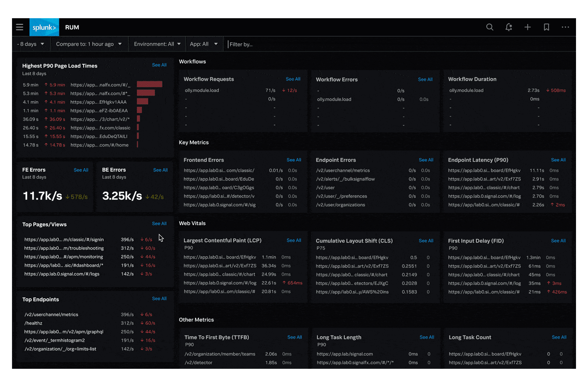588x387 pixels.
Task: Click See All in Top Endpoints panel
Action: click(159, 299)
